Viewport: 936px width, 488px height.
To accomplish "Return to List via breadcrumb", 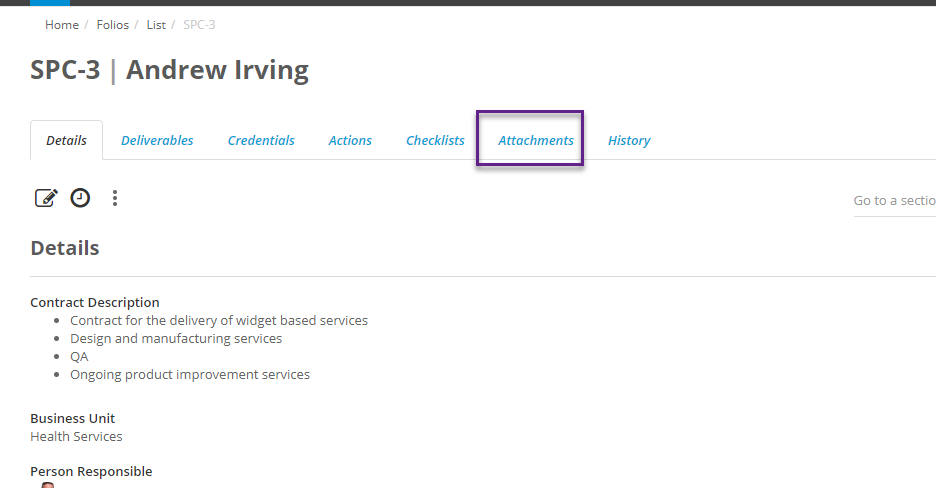I will [x=156, y=25].
